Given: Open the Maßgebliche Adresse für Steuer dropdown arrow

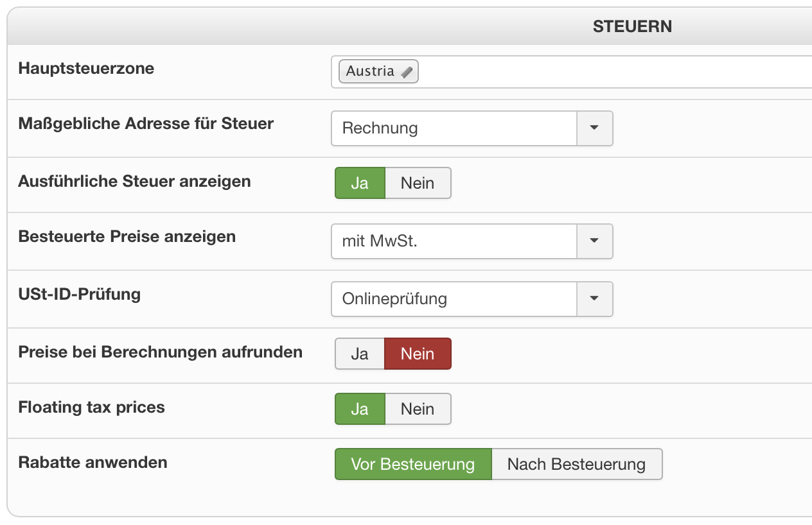Looking at the screenshot, I should click(x=594, y=128).
